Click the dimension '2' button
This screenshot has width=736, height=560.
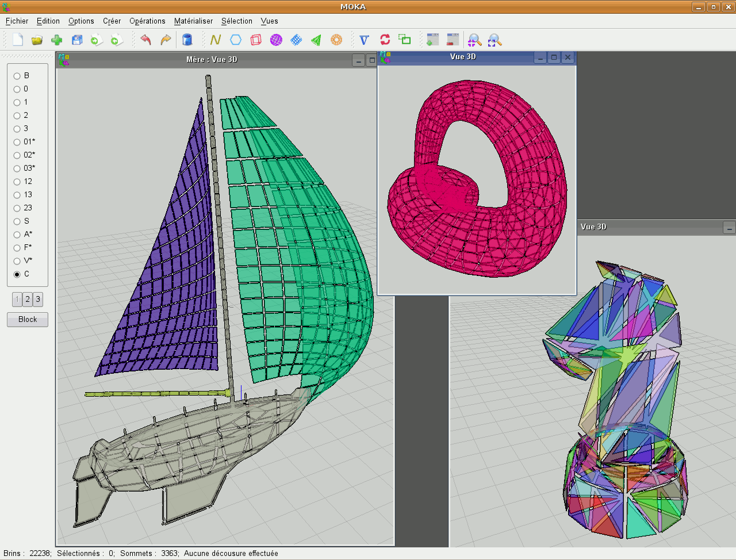click(x=28, y=300)
